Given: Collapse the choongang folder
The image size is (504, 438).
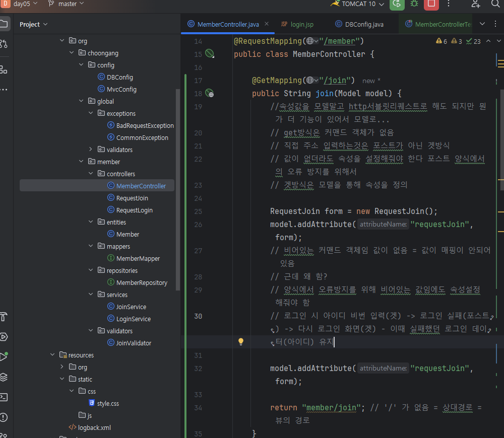Looking at the screenshot, I should [72, 53].
